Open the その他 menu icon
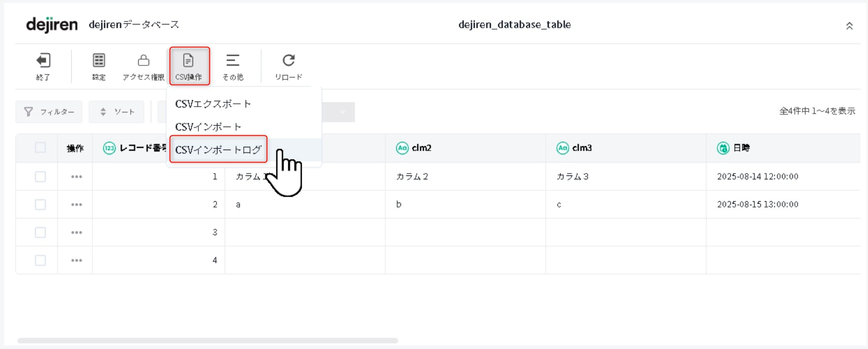Screen dimensions: 868x349 tap(233, 61)
